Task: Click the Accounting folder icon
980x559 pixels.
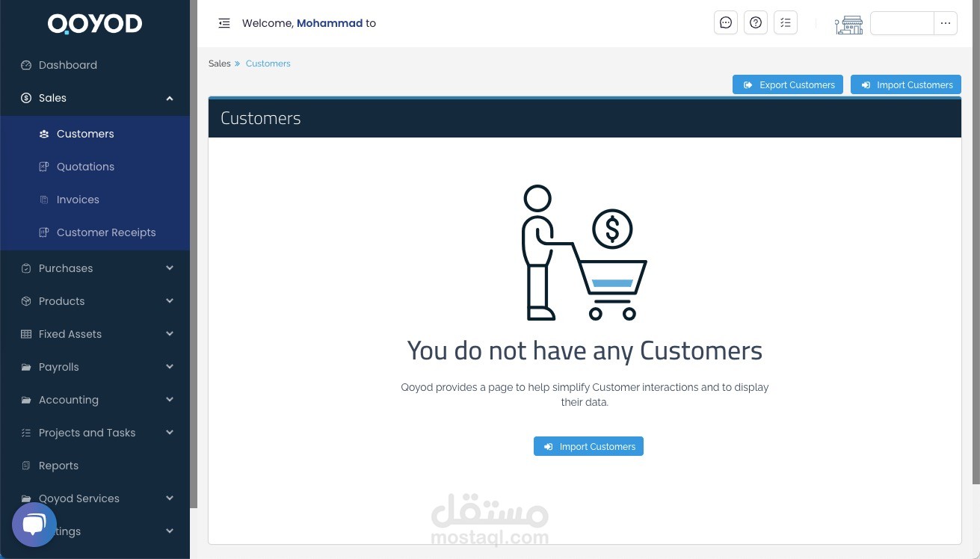Action: tap(26, 400)
